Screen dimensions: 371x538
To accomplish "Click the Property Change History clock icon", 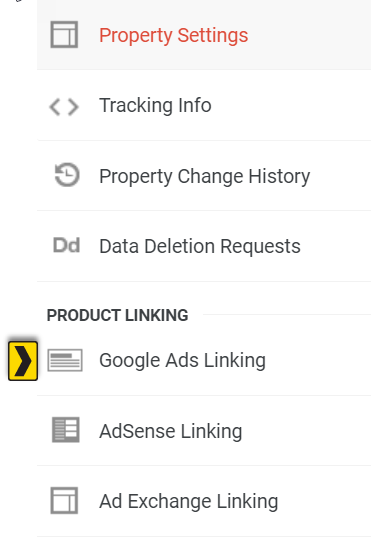I will pyautogui.click(x=67, y=175).
